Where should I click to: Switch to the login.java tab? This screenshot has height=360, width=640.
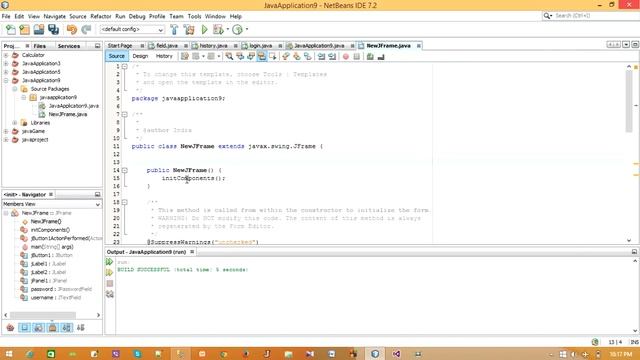260,46
